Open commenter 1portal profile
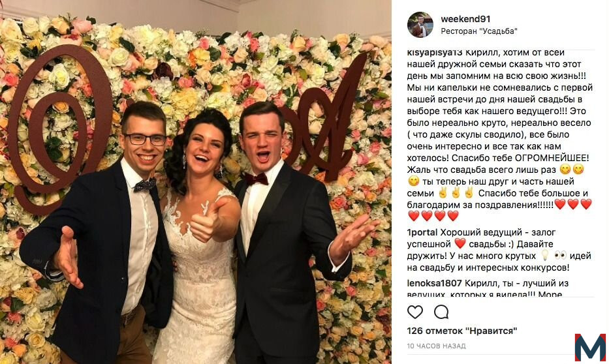Screen dimensions: 609x364 [422, 232]
